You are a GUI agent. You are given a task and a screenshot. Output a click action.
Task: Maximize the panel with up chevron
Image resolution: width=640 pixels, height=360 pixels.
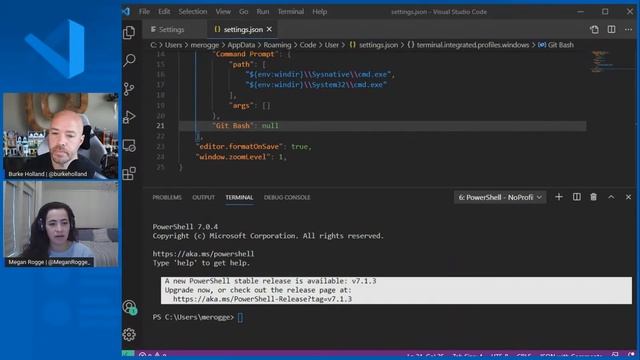click(x=611, y=197)
